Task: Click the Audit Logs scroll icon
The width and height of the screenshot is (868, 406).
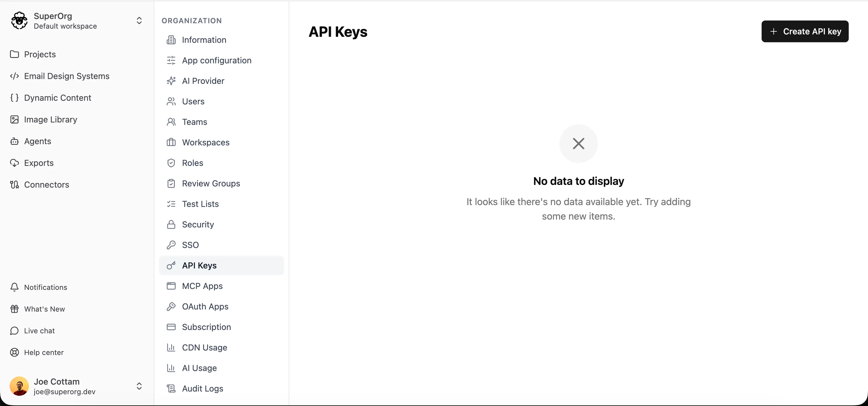Action: 171,389
